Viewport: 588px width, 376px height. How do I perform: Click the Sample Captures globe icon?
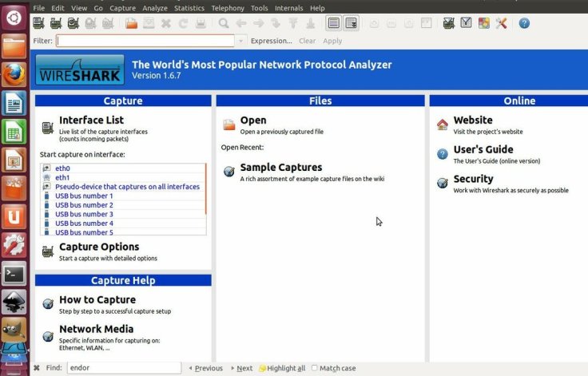[228, 172]
